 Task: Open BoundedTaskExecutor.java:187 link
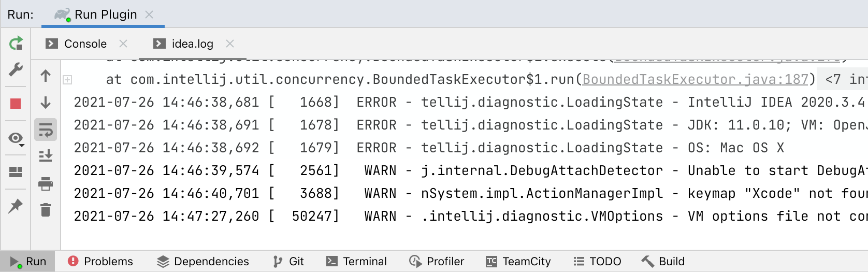coord(695,79)
